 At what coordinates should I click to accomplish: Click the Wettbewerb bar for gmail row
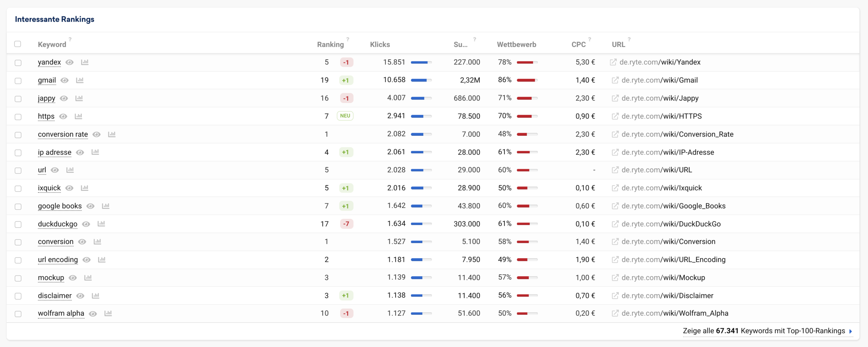click(527, 80)
